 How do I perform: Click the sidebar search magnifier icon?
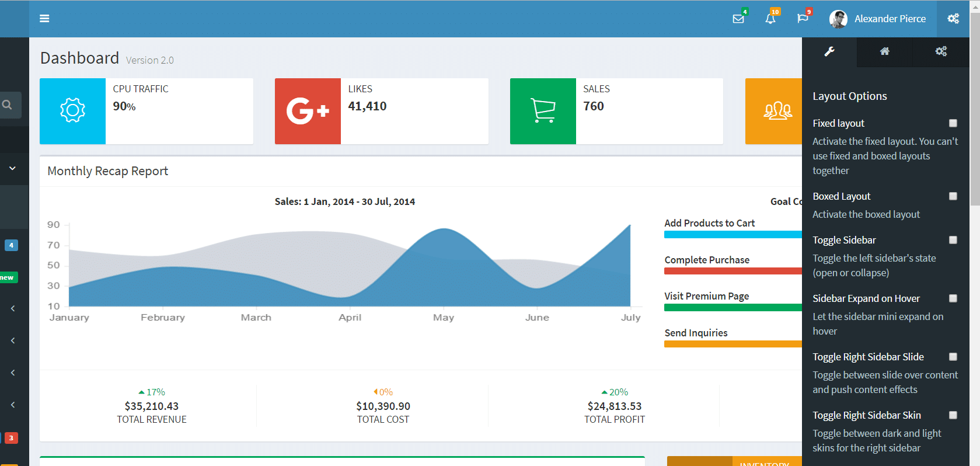tap(8, 105)
